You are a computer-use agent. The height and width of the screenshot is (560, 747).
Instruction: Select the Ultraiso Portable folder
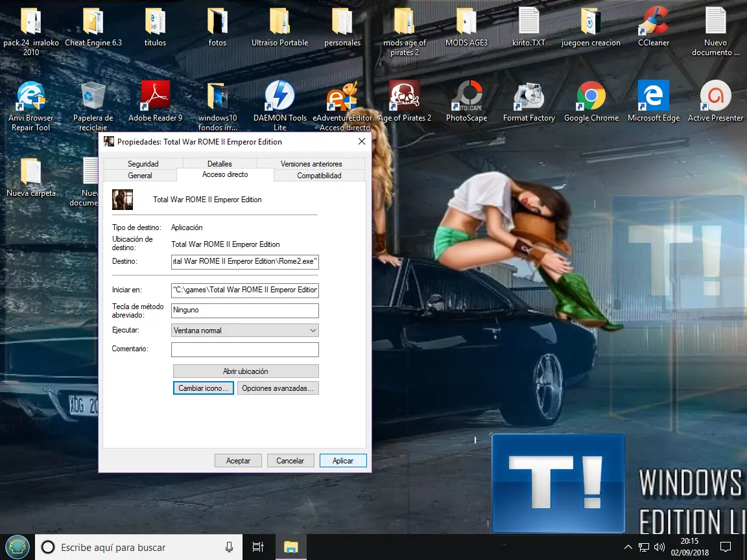click(279, 22)
